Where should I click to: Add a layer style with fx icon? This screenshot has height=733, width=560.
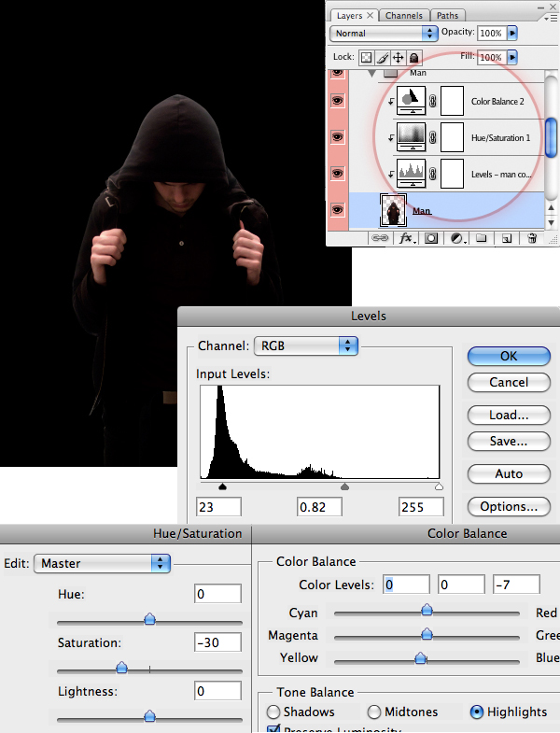[x=407, y=239]
